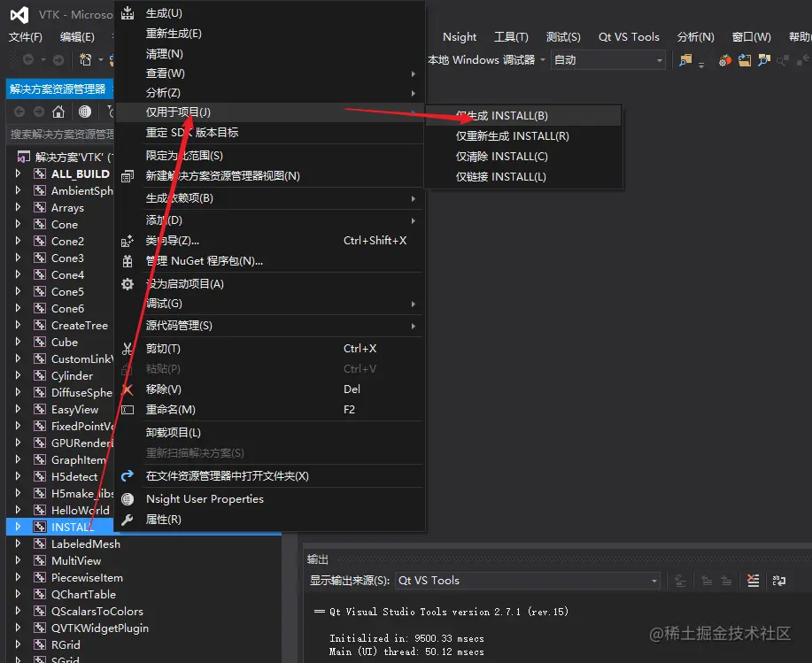Click Solution Explorer back arrow icon
Viewport: 812px width, 663px height.
click(x=19, y=112)
